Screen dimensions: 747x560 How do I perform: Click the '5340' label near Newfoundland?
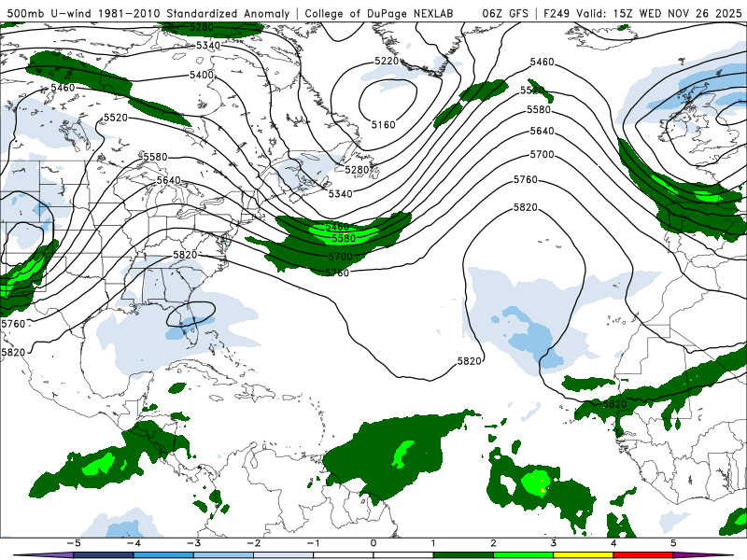pos(340,194)
